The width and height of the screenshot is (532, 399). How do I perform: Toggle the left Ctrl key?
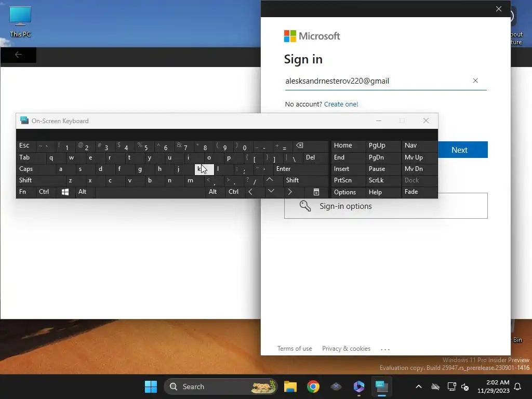[x=46, y=192]
